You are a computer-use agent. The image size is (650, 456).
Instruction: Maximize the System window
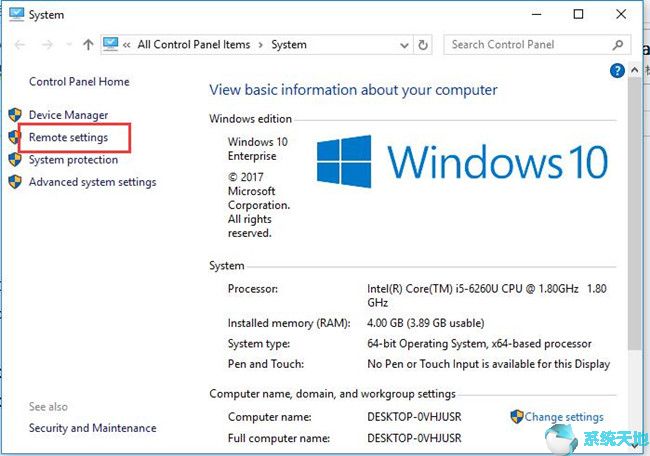[578, 14]
